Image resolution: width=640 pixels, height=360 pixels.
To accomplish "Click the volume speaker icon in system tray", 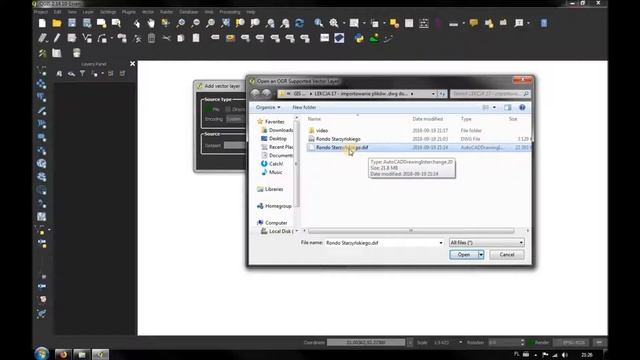I will pos(565,355).
